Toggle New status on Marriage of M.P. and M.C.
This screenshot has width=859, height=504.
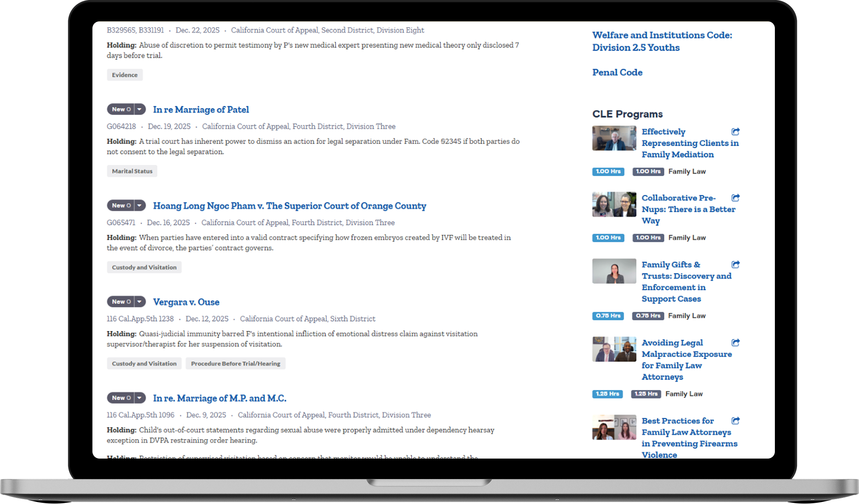click(x=121, y=398)
